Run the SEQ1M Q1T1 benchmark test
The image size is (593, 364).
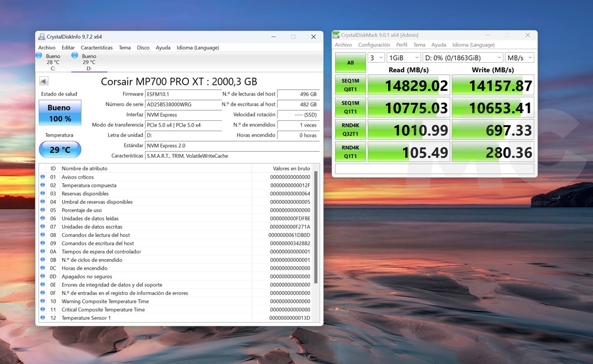(x=350, y=107)
